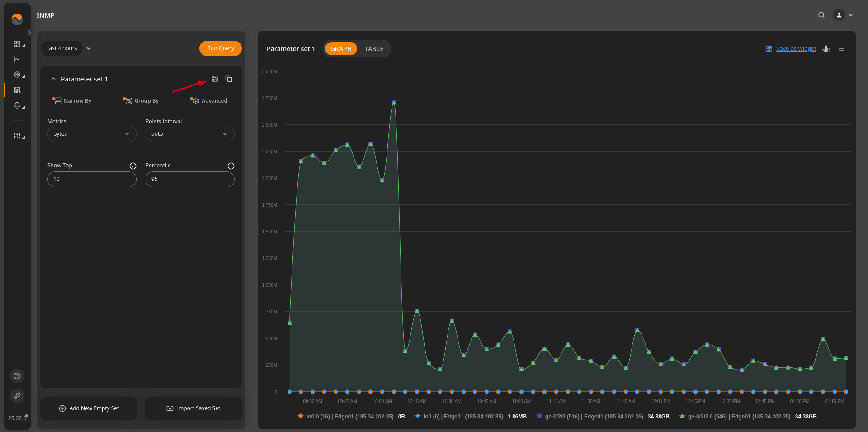
Task: Show info tooltip for Percentile
Action: tap(231, 166)
